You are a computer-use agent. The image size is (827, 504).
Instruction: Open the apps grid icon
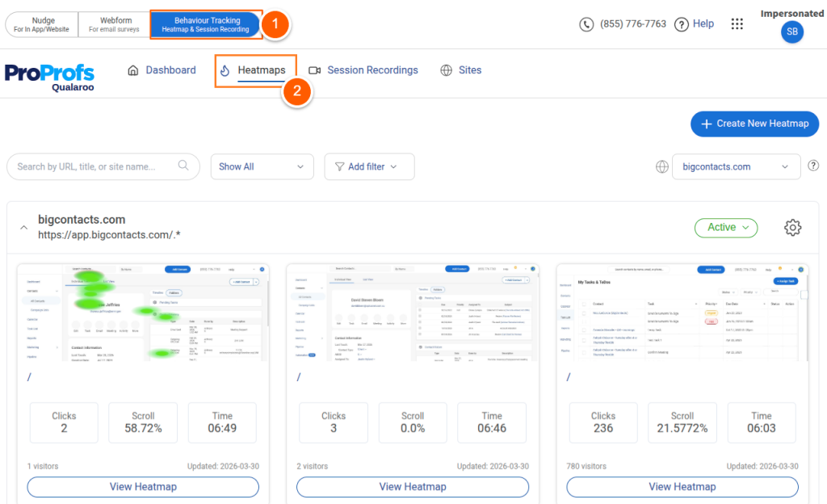click(737, 23)
